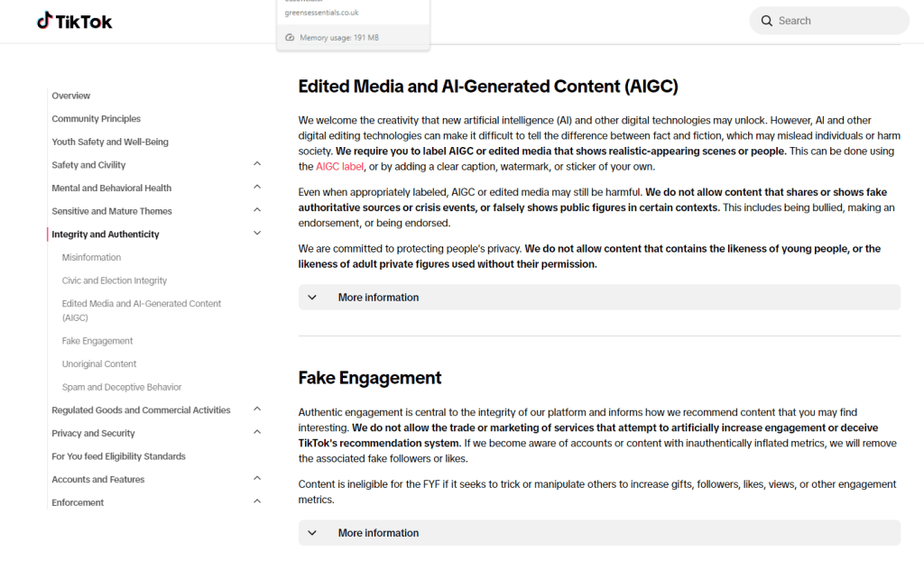The width and height of the screenshot is (924, 561).
Task: Go to Youth Safety and Well-Being
Action: point(110,142)
